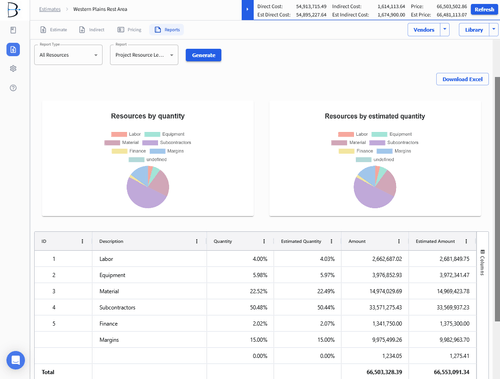The width and height of the screenshot is (500, 379).
Task: Toggle undefined legend in estimated quantity chart
Action: click(375, 159)
